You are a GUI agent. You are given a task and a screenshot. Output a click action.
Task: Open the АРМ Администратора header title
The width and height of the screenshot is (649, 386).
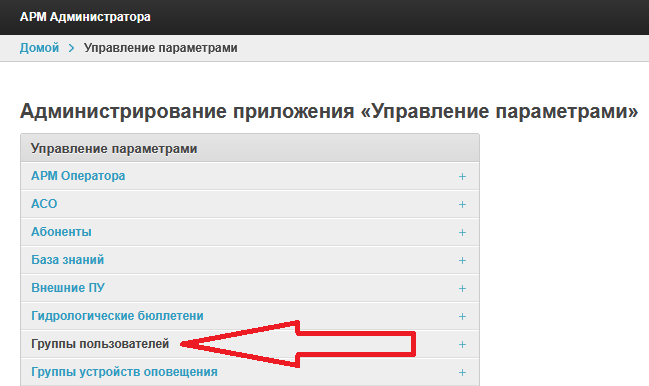click(85, 17)
